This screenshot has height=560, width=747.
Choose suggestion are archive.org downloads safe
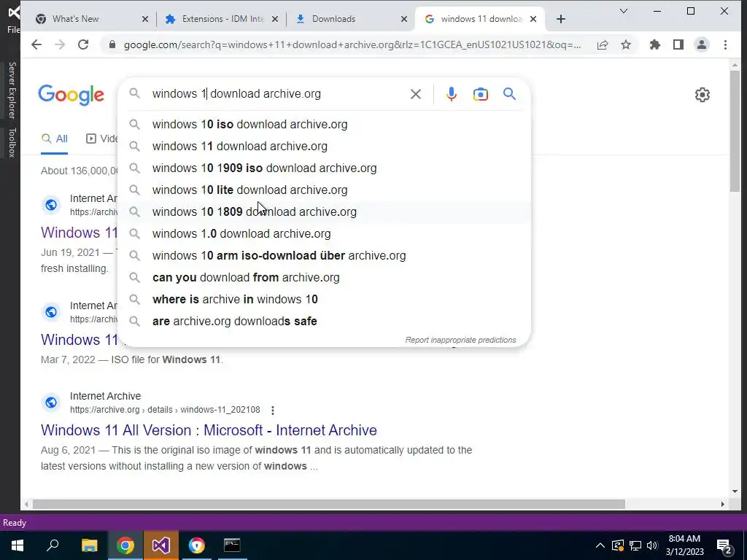click(x=324, y=322)
